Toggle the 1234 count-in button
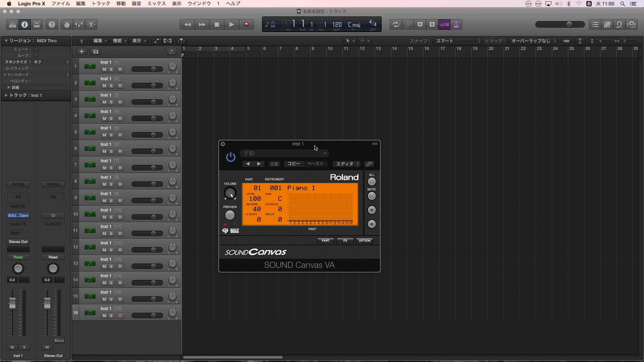This screenshot has width=644, height=362. [444, 24]
